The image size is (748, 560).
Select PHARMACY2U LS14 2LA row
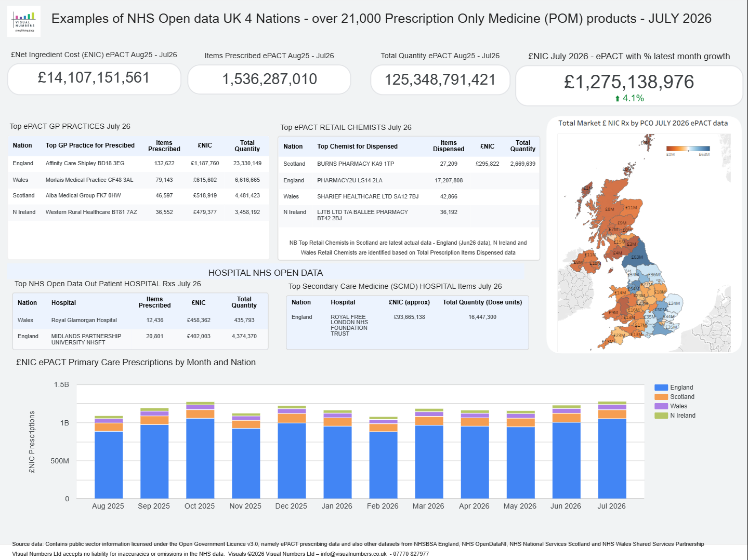coord(409,180)
